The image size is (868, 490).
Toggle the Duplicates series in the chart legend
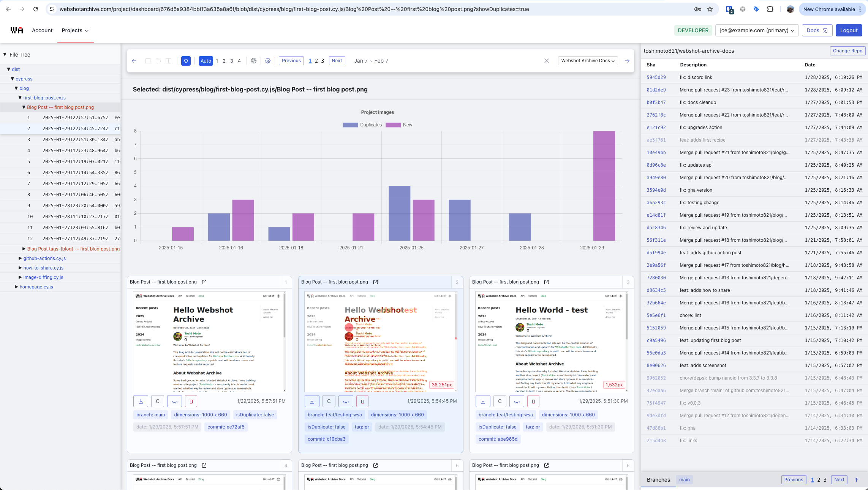click(x=364, y=124)
